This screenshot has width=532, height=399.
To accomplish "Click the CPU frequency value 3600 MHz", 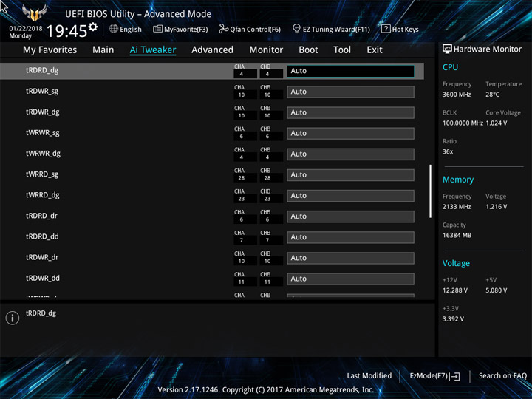I will [x=457, y=95].
